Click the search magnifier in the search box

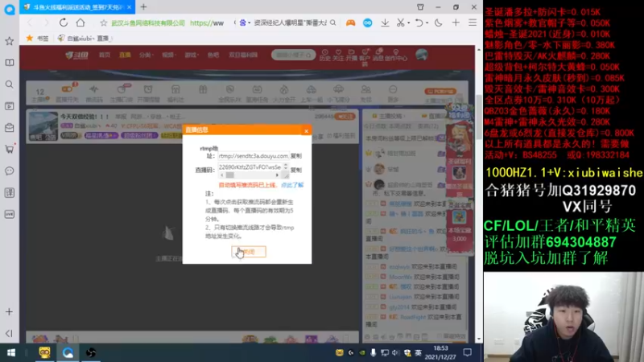coord(333,23)
